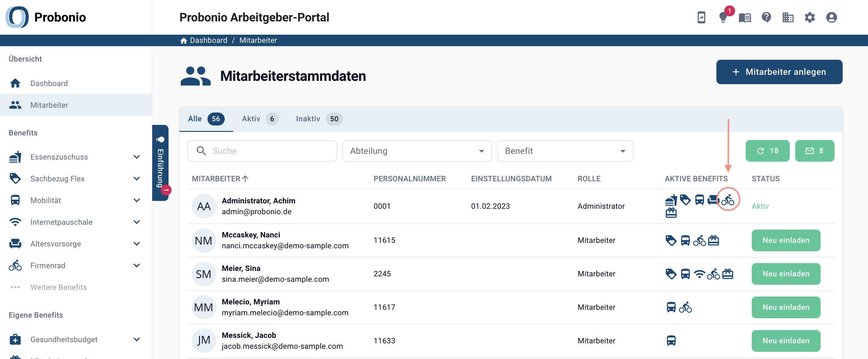Open the Abteilung filter dropdown
Image resolution: width=868 pixels, height=359 pixels.
point(417,151)
